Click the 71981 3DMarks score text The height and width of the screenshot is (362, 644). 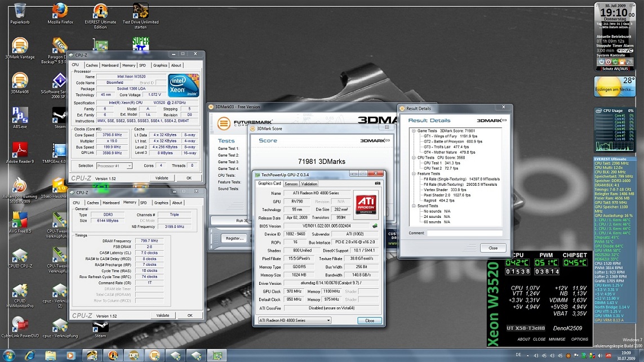[322, 162]
